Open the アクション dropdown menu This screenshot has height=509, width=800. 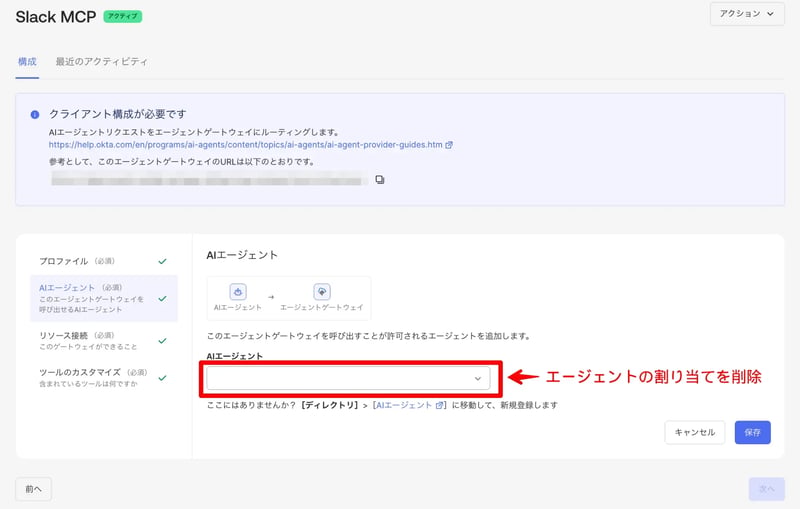point(747,14)
